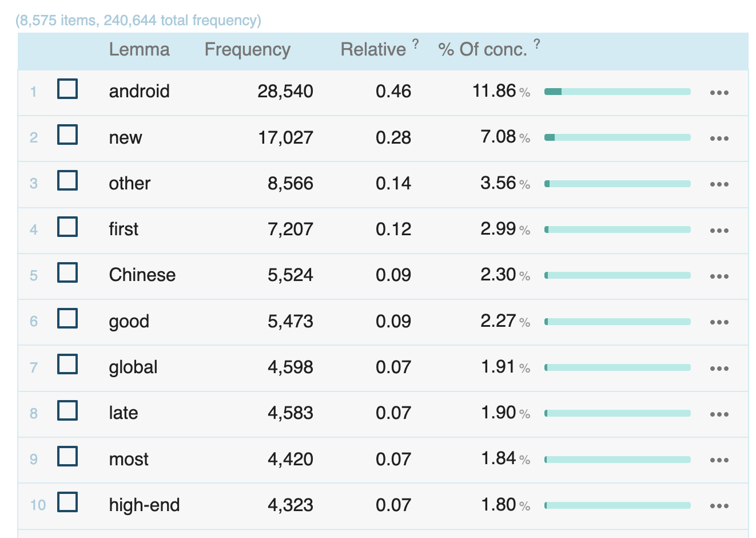This screenshot has height=538, width=756.
Task: Select the checkbox next to first
Action: tap(67, 227)
